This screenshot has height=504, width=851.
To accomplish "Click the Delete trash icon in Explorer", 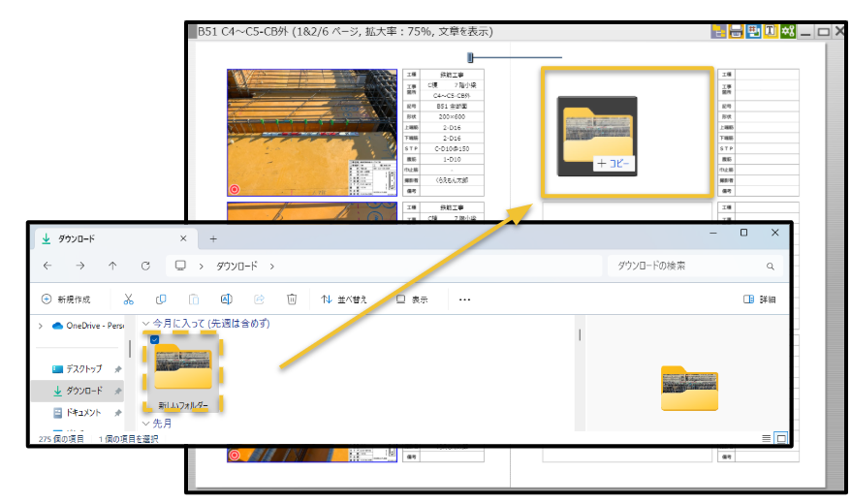I will 292,299.
